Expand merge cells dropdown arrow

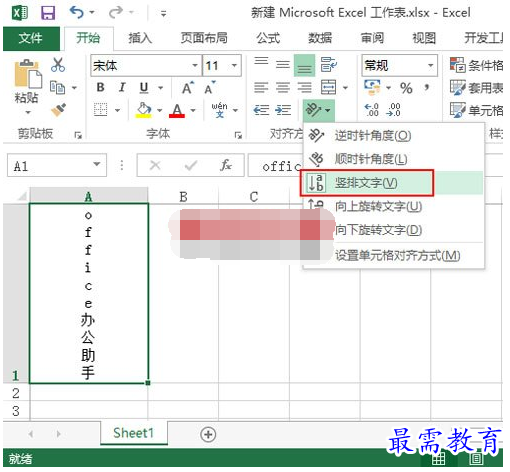tap(345, 88)
